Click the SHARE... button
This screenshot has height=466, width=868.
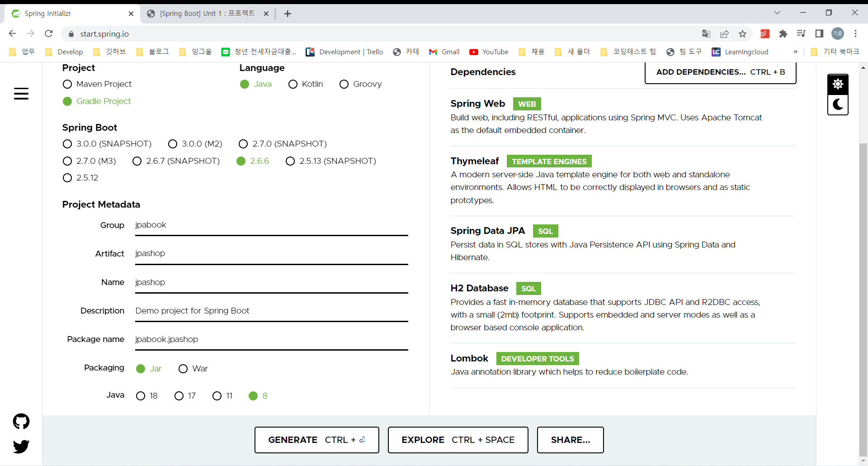click(571, 440)
